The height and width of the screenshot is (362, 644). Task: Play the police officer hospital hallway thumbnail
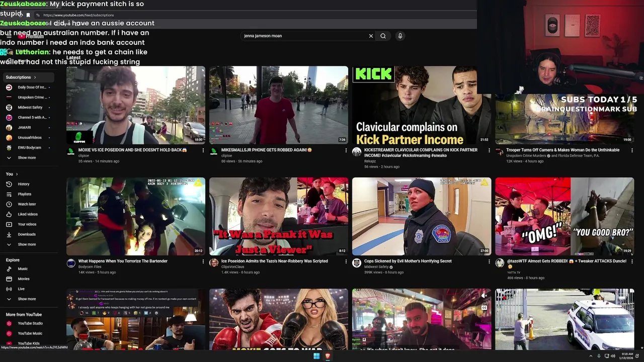click(x=422, y=216)
